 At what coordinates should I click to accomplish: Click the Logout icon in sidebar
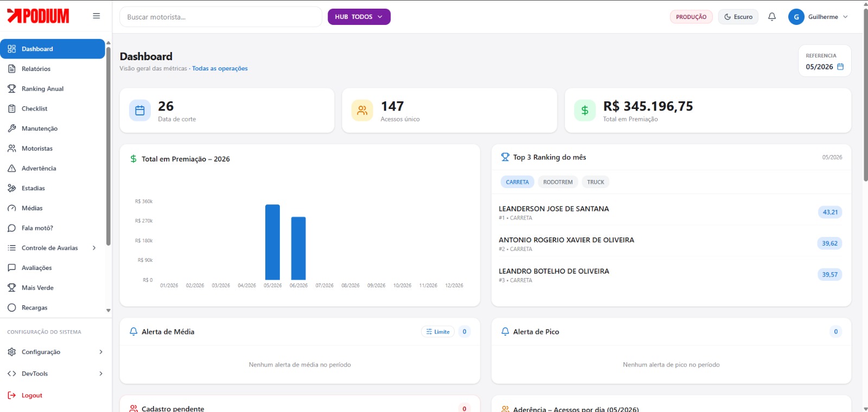click(x=12, y=396)
